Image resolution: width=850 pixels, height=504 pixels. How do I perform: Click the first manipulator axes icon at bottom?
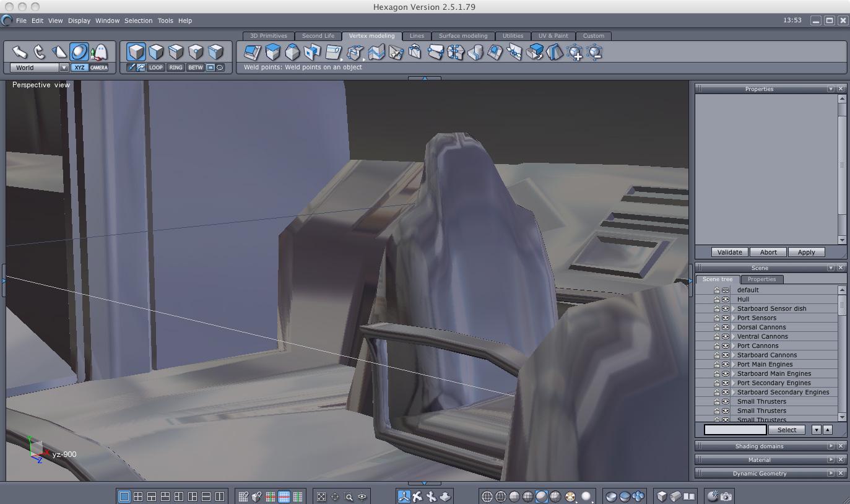click(x=404, y=496)
